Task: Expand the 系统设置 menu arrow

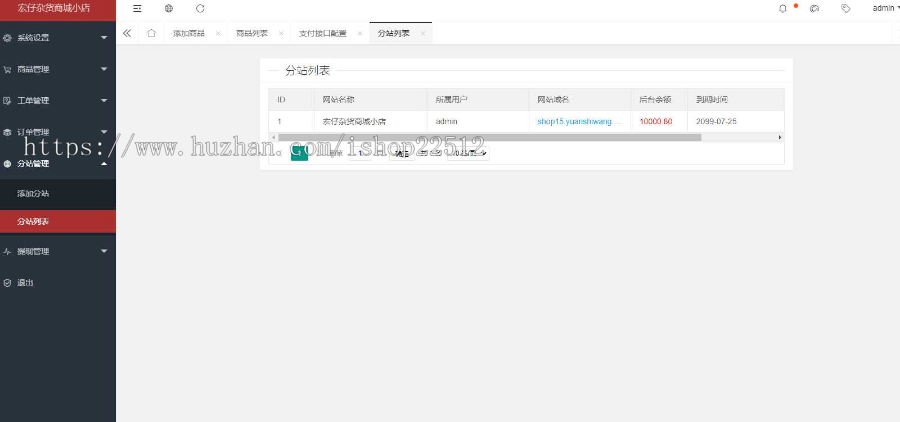Action: 104,38
